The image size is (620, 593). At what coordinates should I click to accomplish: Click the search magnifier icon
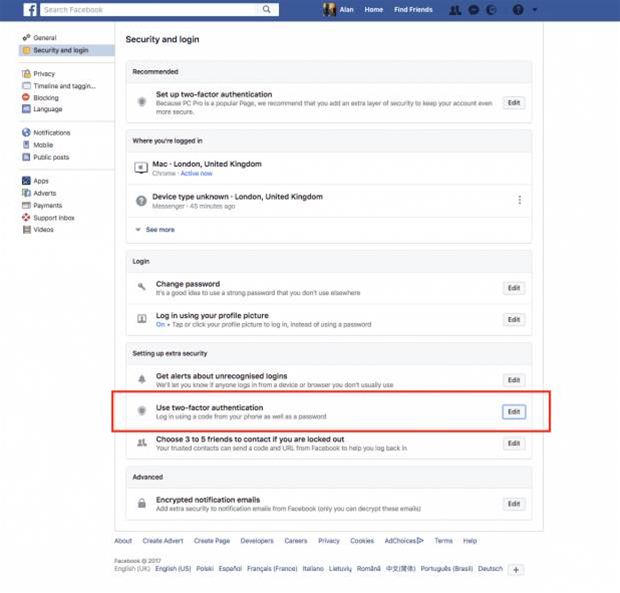pos(267,10)
